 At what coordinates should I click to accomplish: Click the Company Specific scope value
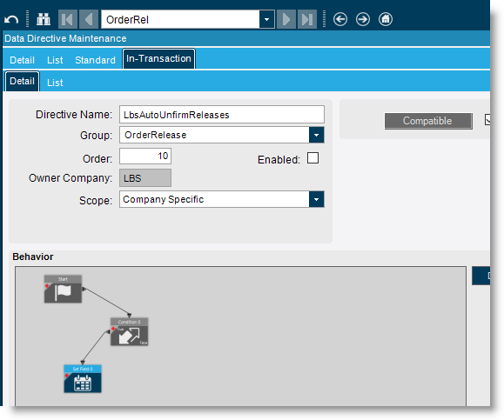tap(164, 199)
